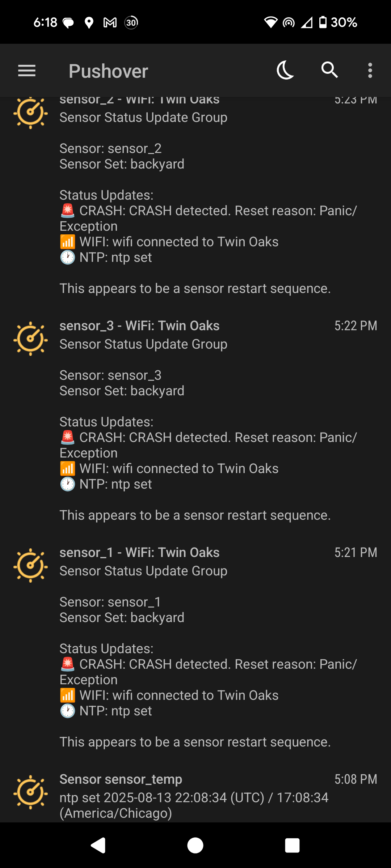
Task: Open the hamburger navigation menu
Action: tap(27, 71)
